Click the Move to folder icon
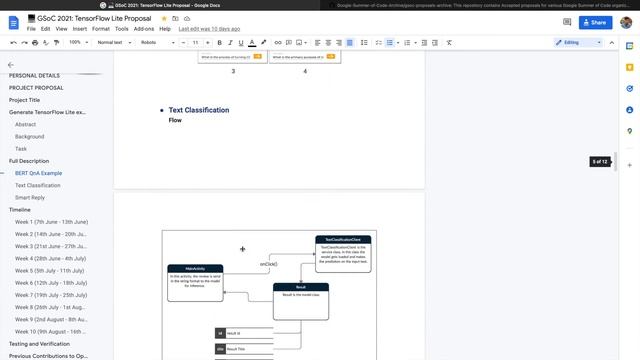This screenshot has height=360, width=640. [x=176, y=18]
